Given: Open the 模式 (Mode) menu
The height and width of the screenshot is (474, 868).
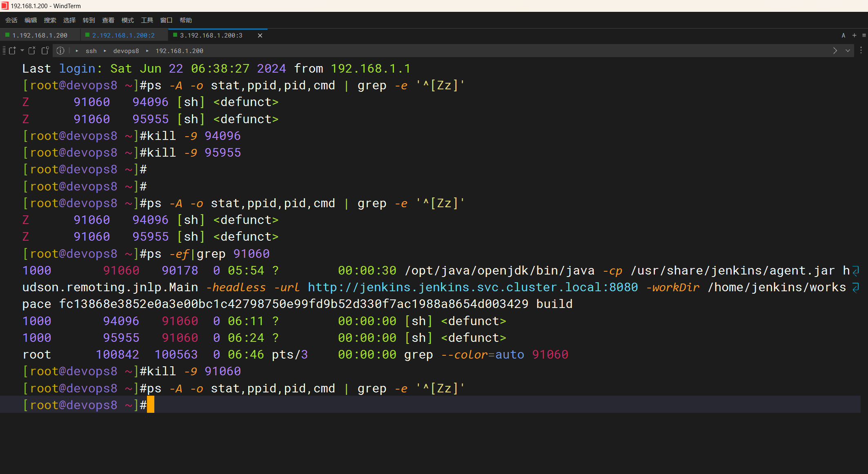Looking at the screenshot, I should pos(128,20).
